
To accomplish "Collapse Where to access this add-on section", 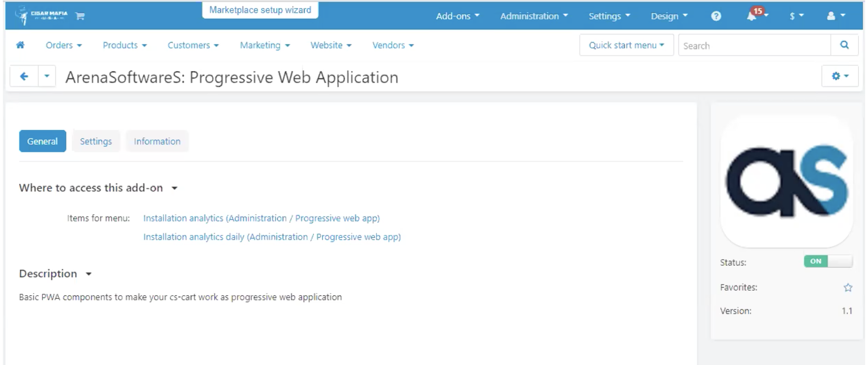I will [x=98, y=188].
